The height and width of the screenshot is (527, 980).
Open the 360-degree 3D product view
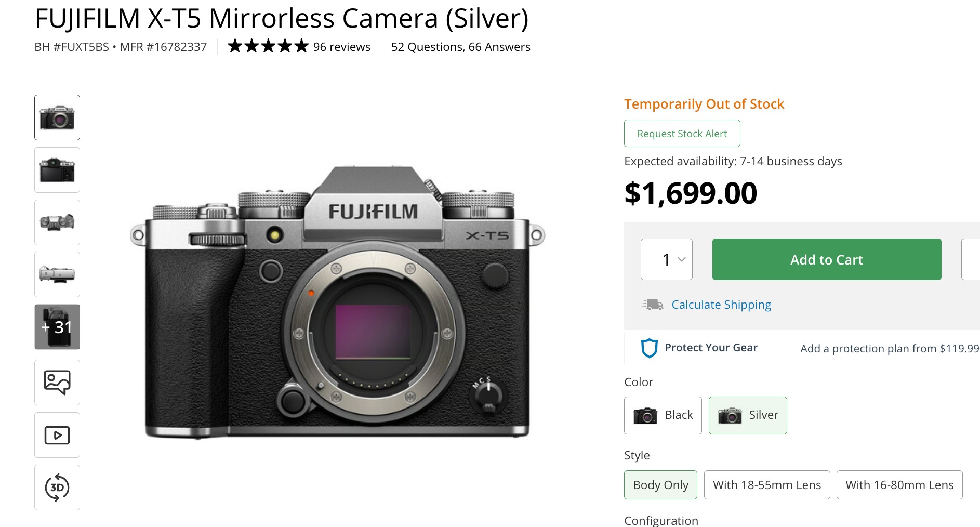click(57, 487)
